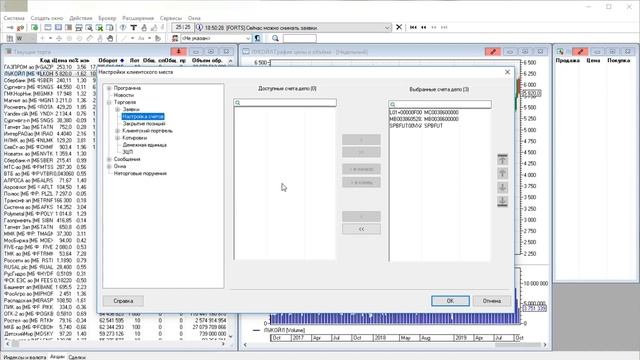Select the hand pan tool icon

110,38
